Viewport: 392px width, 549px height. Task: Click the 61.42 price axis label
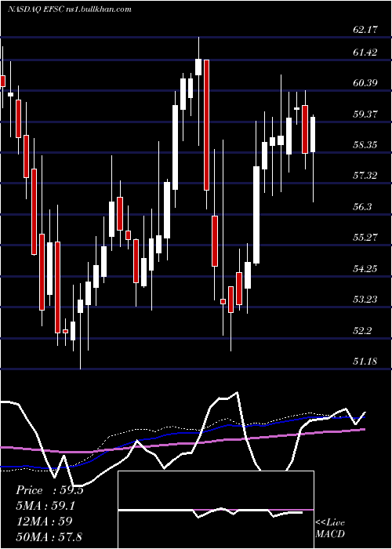point(365,53)
